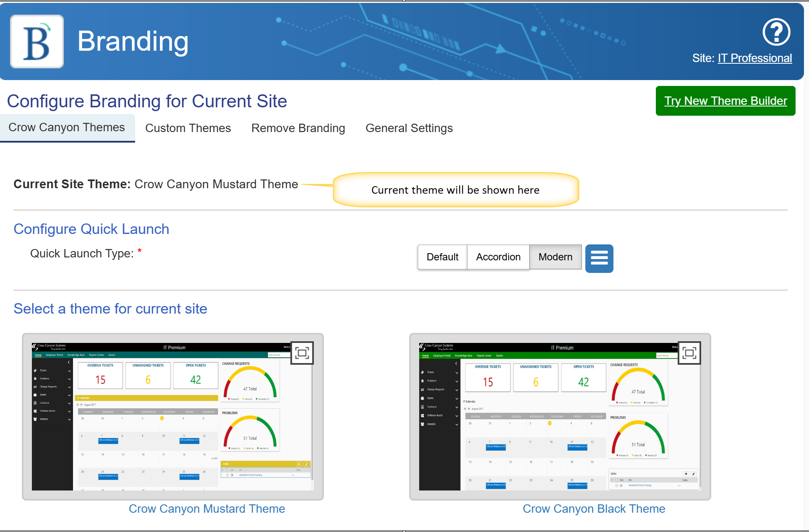The width and height of the screenshot is (809, 532).
Task: Click the Crow Canyon Mustard Theme link
Action: pyautogui.click(x=207, y=509)
